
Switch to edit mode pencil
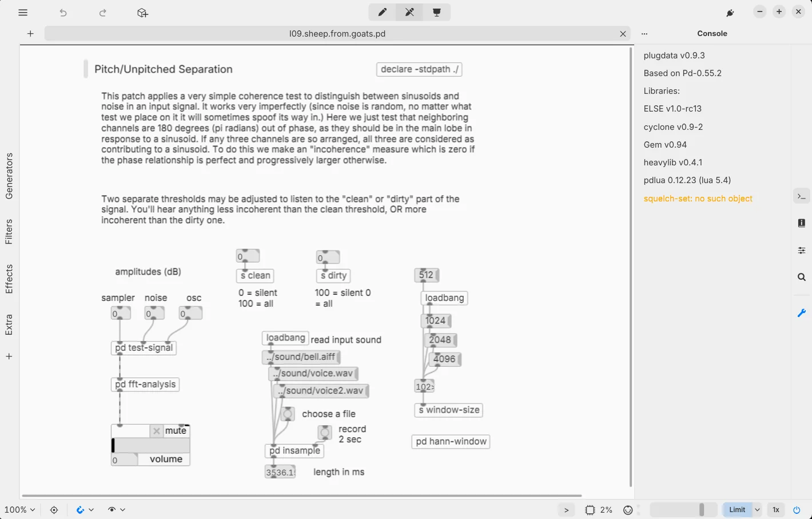382,12
